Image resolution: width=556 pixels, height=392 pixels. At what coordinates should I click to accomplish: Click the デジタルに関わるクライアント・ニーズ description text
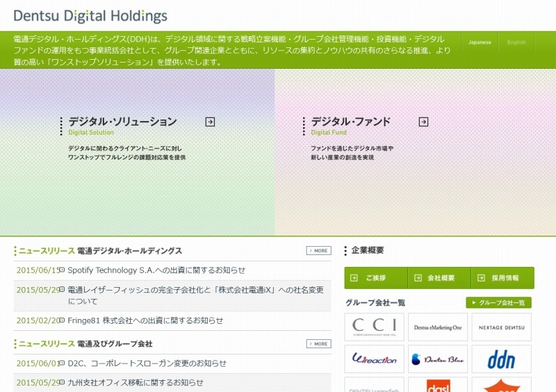(x=127, y=153)
